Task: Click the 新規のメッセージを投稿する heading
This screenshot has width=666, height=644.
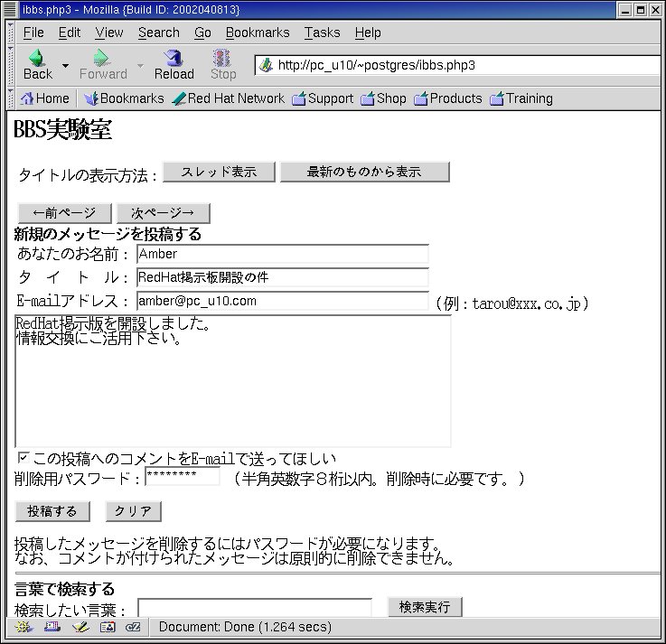Action: click(x=108, y=234)
